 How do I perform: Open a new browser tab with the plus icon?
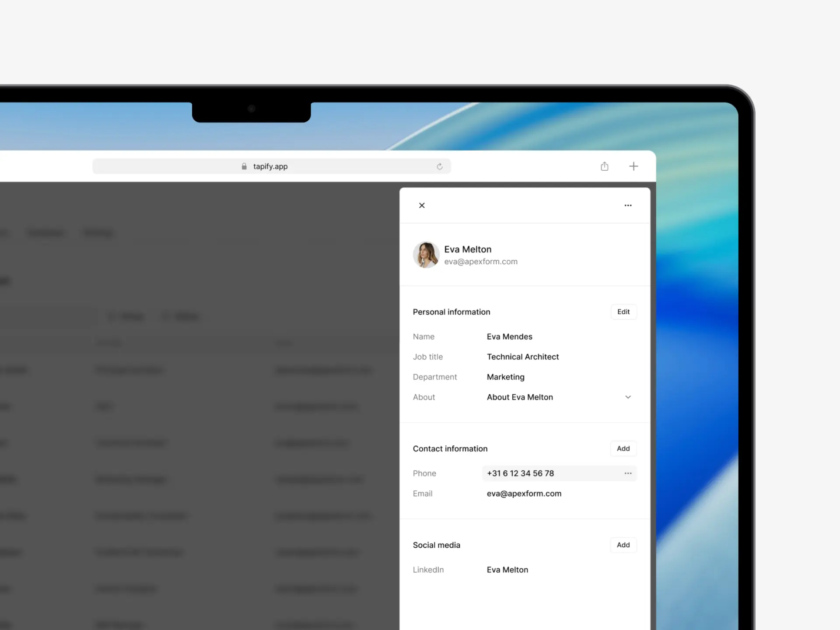tap(634, 166)
